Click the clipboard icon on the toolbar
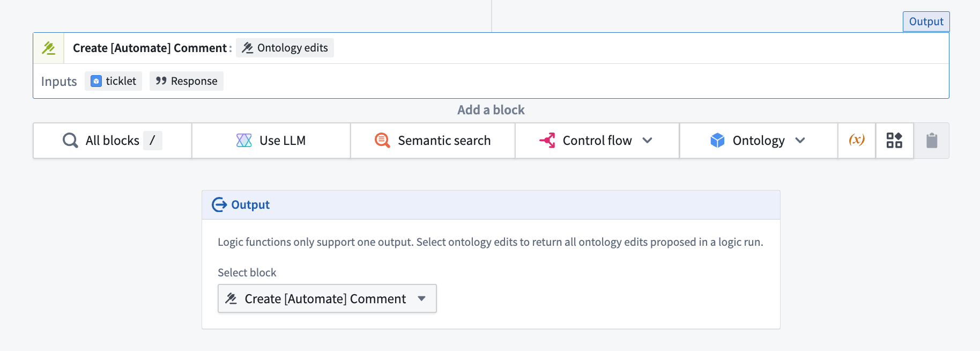 [x=931, y=140]
